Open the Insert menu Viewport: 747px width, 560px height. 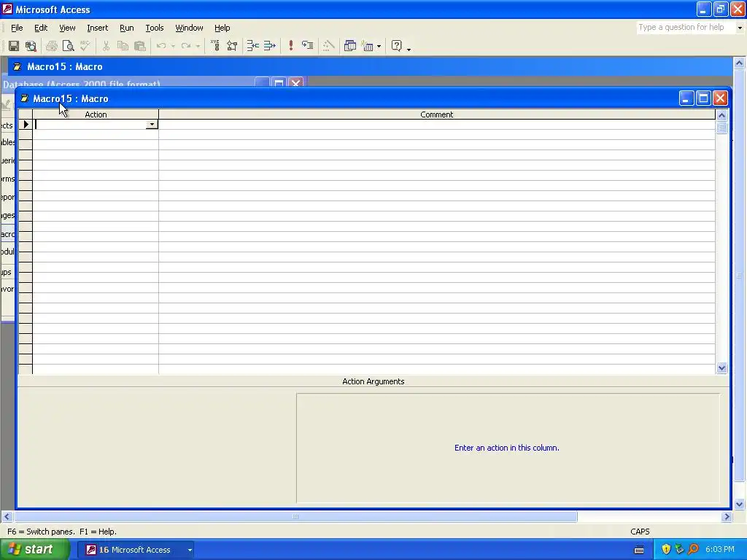pyautogui.click(x=97, y=28)
